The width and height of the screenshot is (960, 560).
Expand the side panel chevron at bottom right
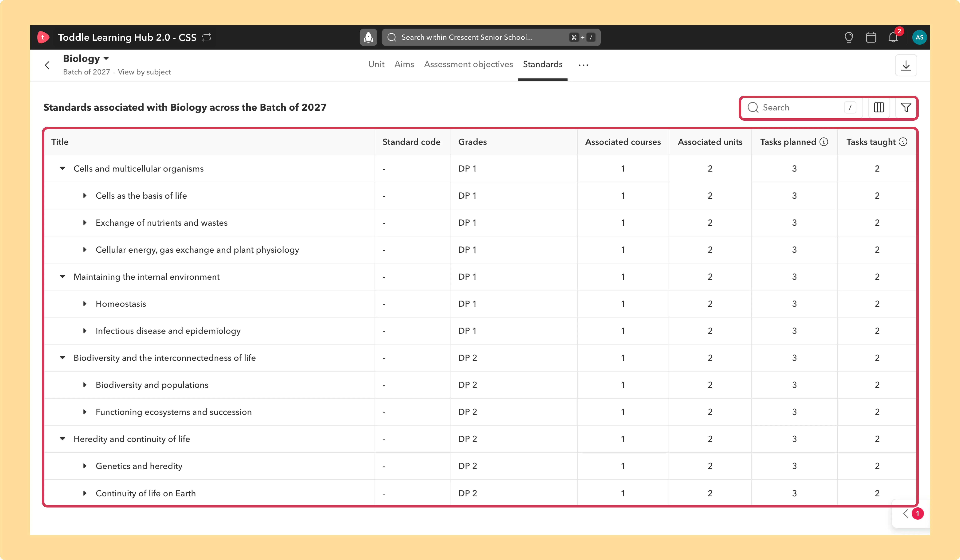[x=905, y=514]
